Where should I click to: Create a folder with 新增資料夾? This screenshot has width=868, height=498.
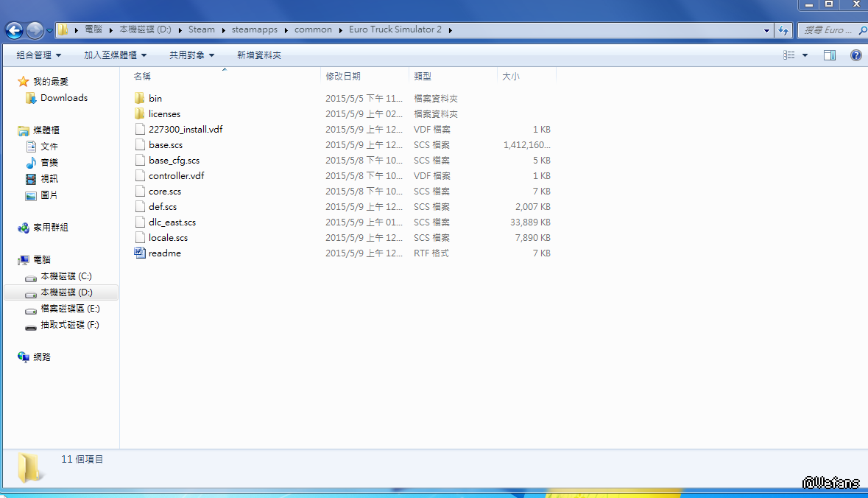259,55
